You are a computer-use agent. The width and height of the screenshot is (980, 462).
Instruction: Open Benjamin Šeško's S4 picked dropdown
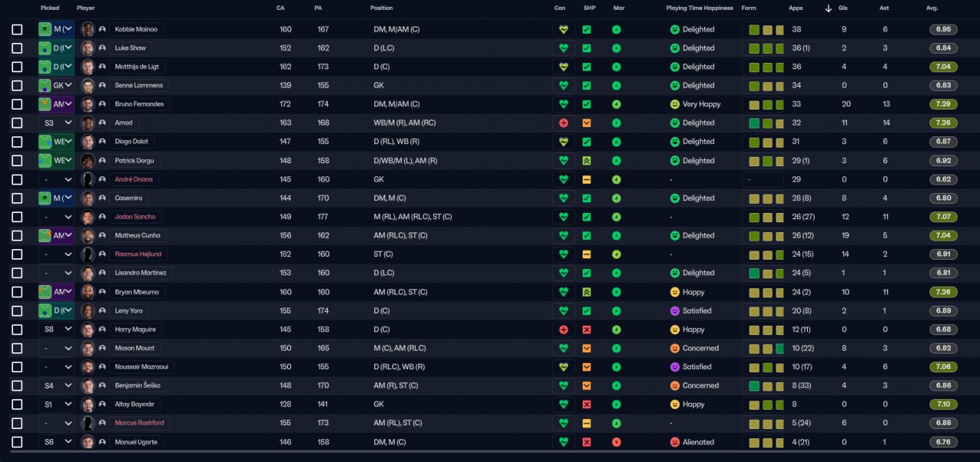tap(57, 385)
